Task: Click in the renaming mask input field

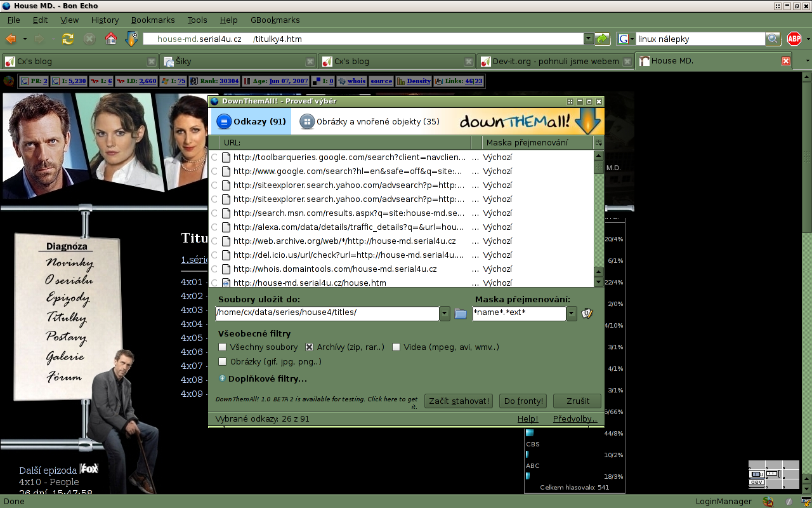Action: pyautogui.click(x=519, y=314)
